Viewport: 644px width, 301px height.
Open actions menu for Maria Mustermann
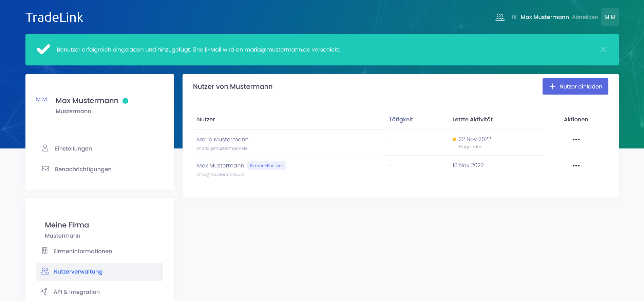coord(576,140)
